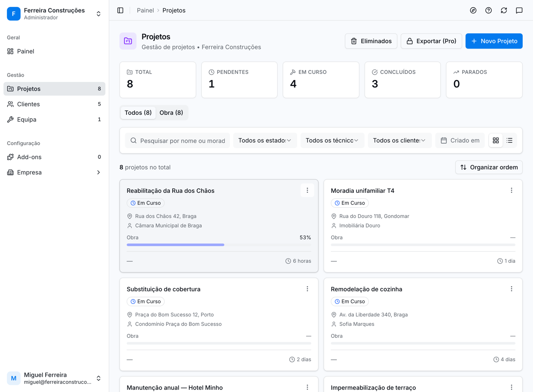Open the Remodelação de cozinha card title
This screenshot has height=392, width=533.
coord(366,289)
